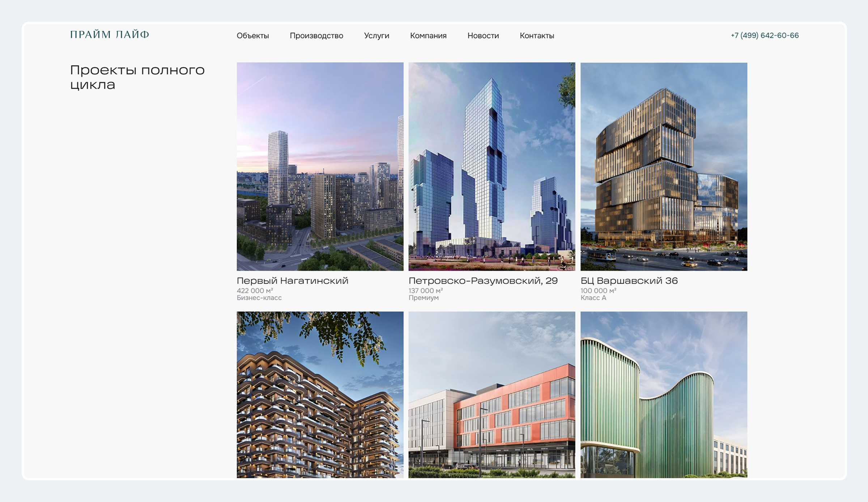
Task: Click the 422 000 м² area label
Action: coord(255,290)
